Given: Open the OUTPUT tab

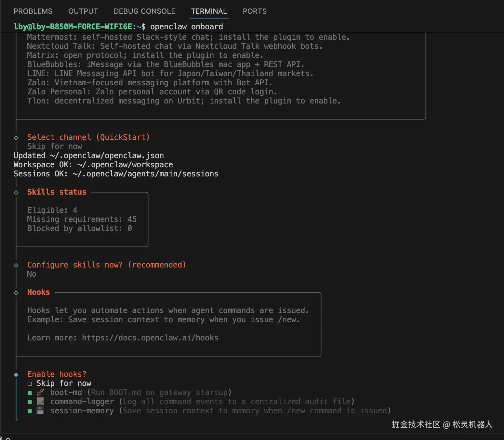Looking at the screenshot, I should [x=83, y=11].
